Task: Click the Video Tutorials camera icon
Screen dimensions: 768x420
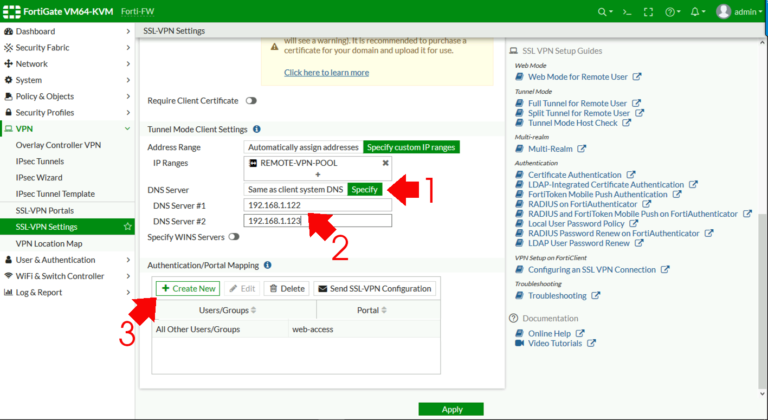Action: (520, 343)
